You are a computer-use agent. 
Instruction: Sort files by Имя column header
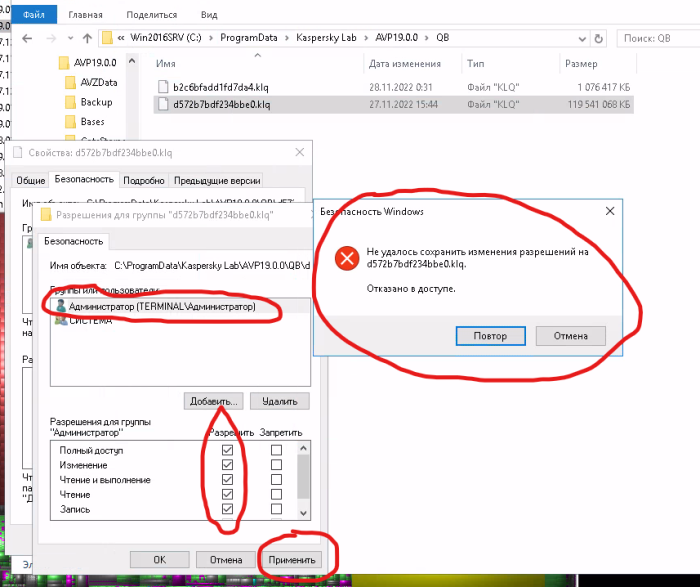pyautogui.click(x=166, y=64)
